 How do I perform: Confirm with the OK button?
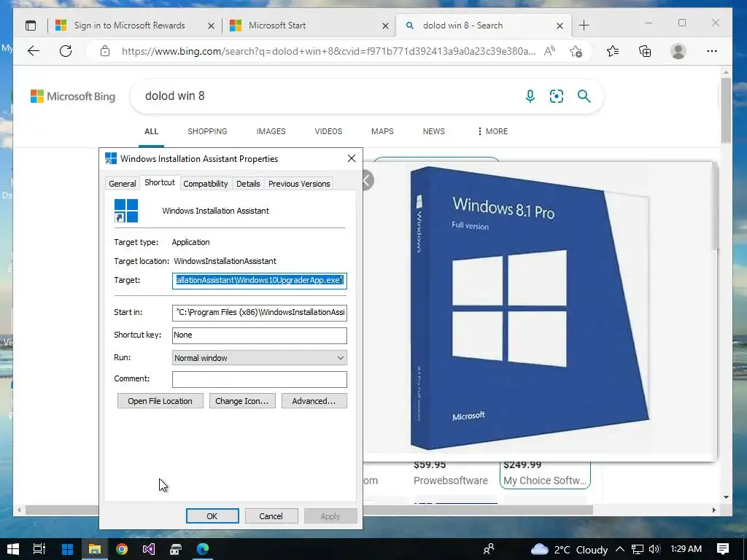point(212,516)
